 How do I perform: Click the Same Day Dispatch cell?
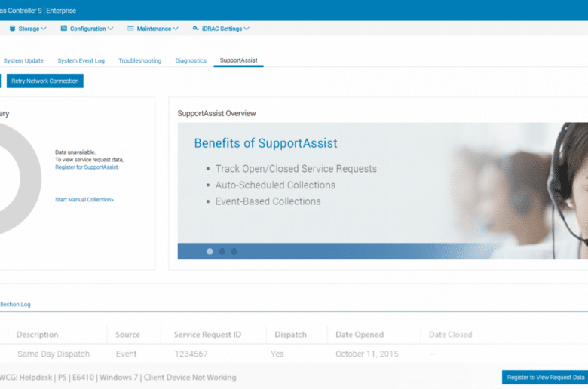[54, 354]
